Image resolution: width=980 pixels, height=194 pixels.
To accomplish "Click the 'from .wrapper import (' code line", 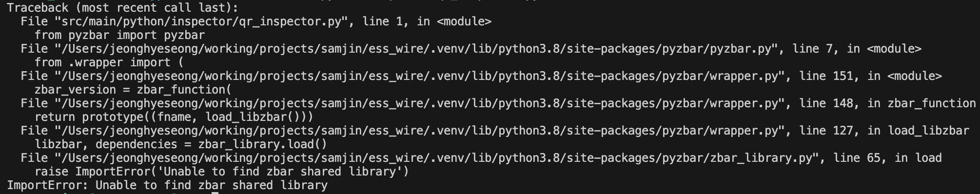I will pyautogui.click(x=109, y=62).
